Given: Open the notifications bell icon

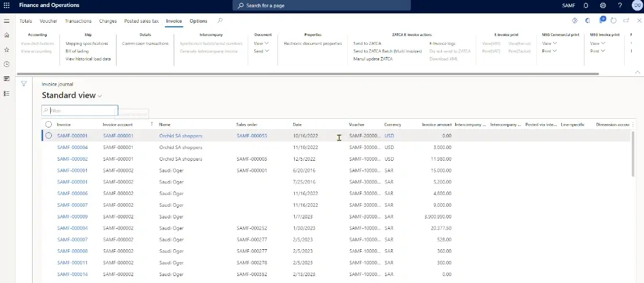Looking at the screenshot, I should 586,5.
